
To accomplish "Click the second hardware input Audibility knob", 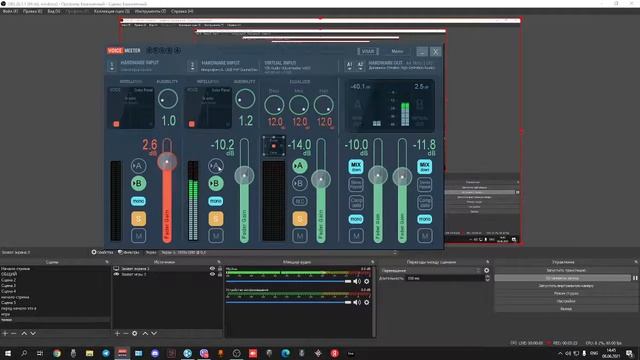I will pyautogui.click(x=245, y=98).
